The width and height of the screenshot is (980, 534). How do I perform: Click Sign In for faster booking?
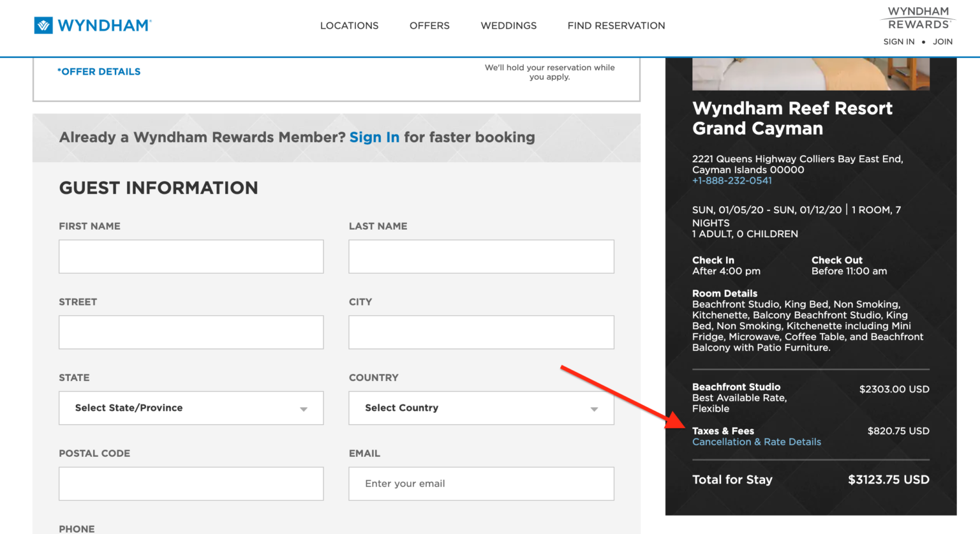click(374, 137)
